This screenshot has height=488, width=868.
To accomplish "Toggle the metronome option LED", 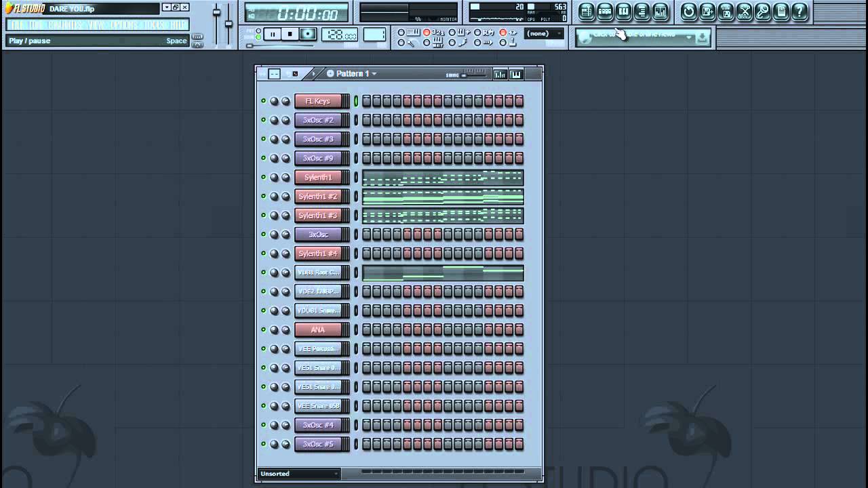I will click(x=401, y=43).
